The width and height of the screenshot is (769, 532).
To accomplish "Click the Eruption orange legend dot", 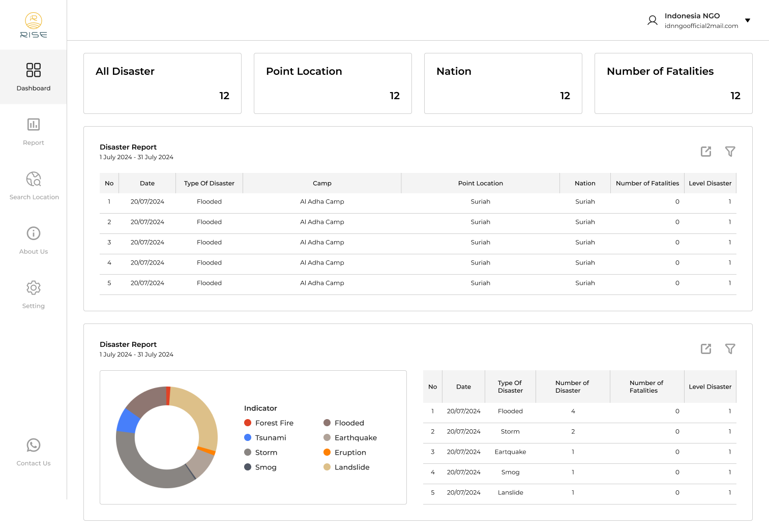I will pyautogui.click(x=327, y=452).
